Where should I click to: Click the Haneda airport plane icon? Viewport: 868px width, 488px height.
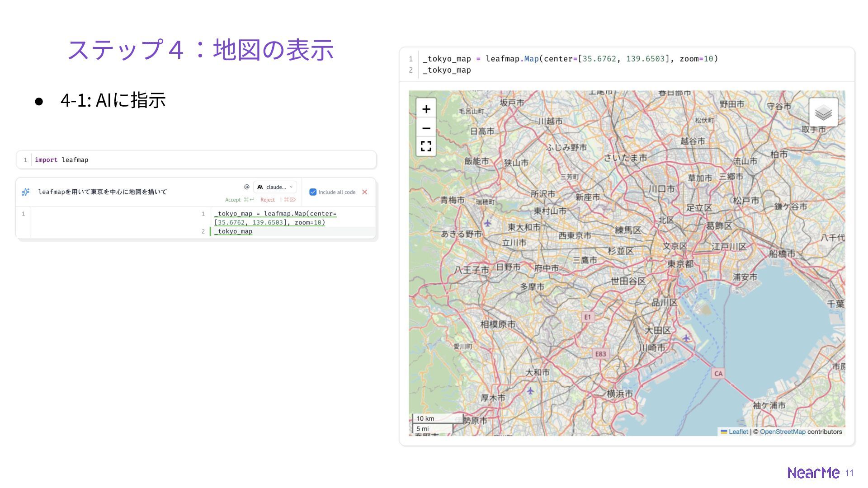pyautogui.click(x=686, y=338)
